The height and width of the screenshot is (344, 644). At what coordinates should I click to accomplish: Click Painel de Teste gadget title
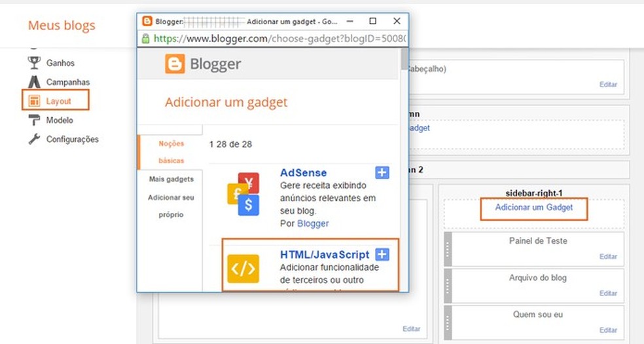[538, 241]
